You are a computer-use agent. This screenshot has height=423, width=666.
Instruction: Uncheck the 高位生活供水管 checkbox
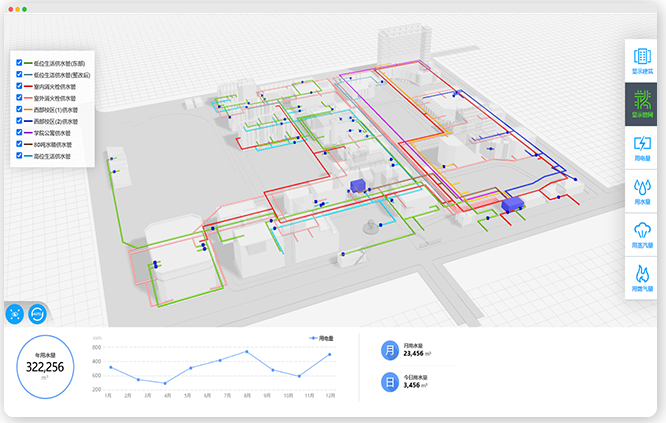tap(20, 157)
